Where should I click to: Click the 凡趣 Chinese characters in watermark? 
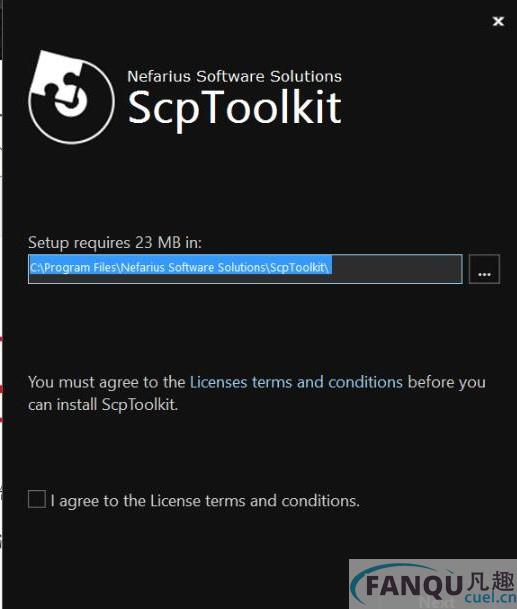[x=490, y=581]
